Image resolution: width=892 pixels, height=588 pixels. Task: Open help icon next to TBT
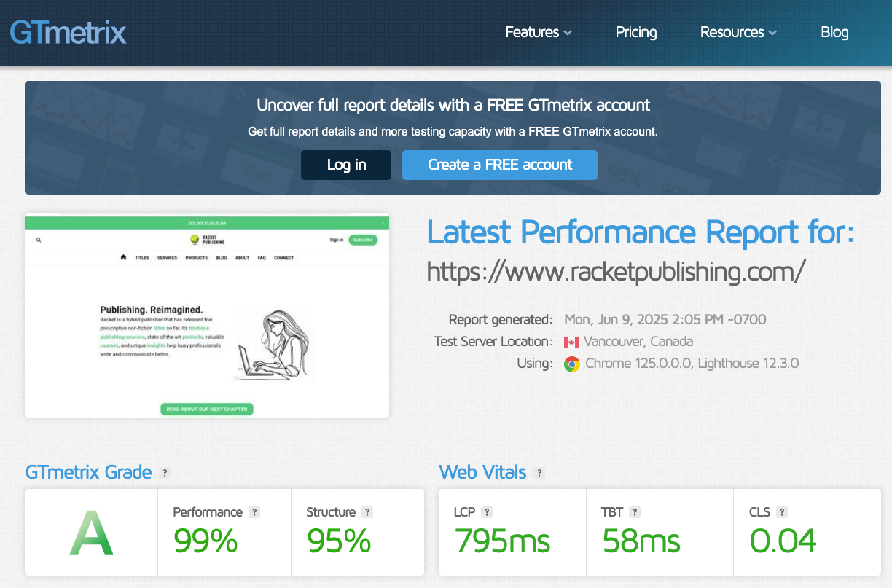click(635, 512)
